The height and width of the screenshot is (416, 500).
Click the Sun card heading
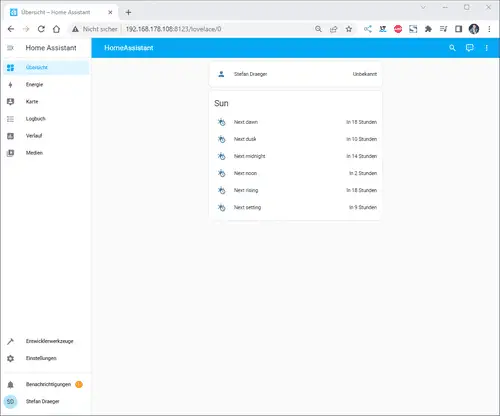click(221, 104)
